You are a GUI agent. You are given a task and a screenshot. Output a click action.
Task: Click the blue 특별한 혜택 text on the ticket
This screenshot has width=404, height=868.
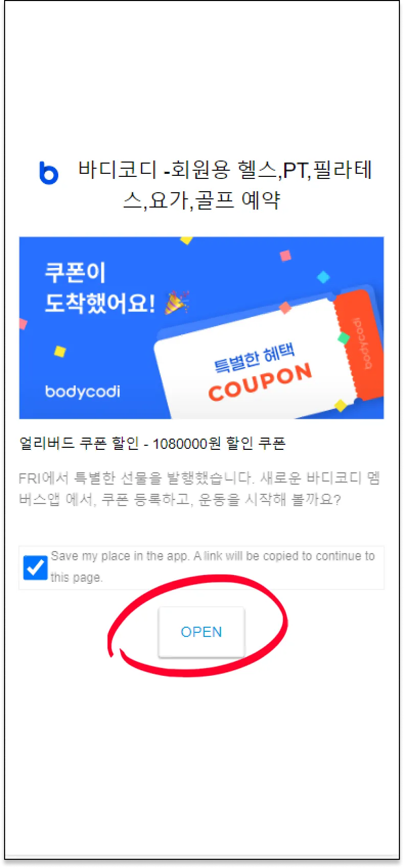(x=254, y=358)
